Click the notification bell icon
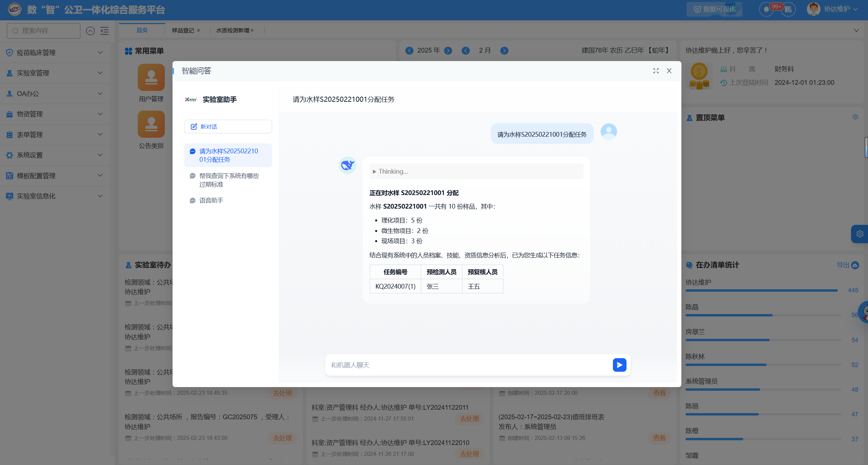 [x=766, y=9]
